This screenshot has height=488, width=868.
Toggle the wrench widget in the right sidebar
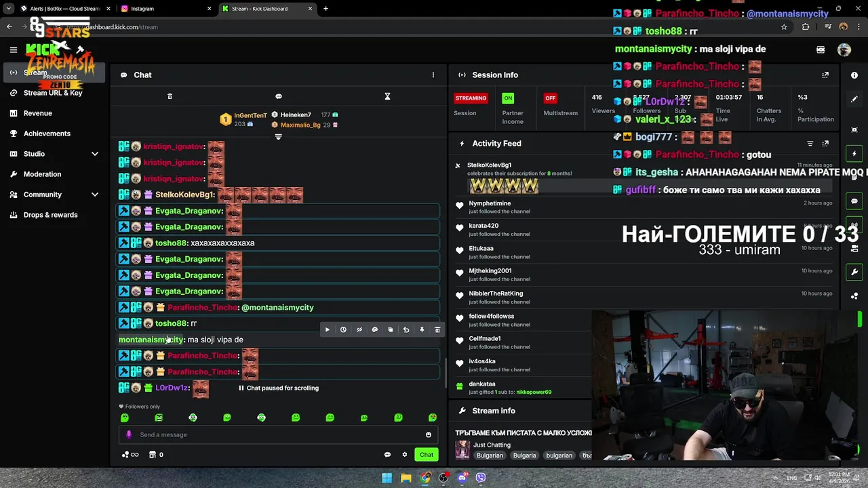pyautogui.click(x=854, y=272)
